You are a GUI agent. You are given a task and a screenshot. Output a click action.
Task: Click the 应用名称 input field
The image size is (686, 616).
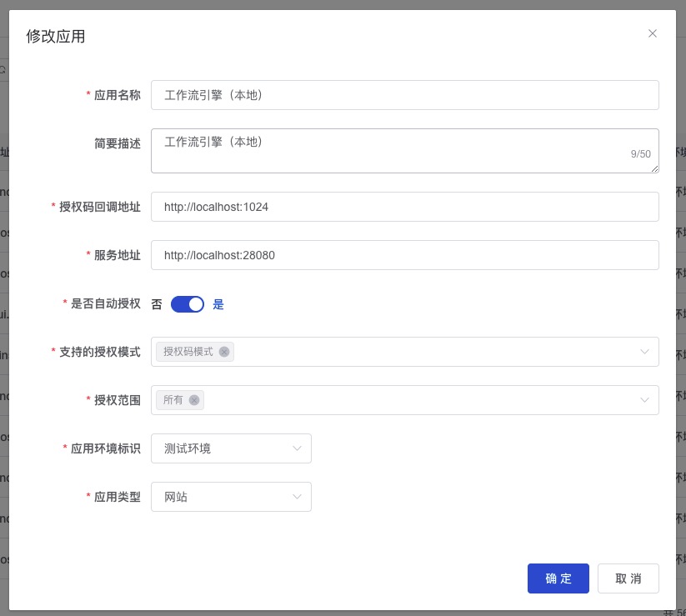tap(404, 95)
